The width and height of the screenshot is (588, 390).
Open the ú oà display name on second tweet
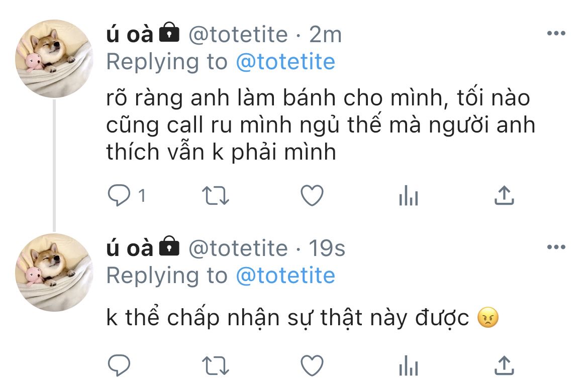(x=129, y=248)
